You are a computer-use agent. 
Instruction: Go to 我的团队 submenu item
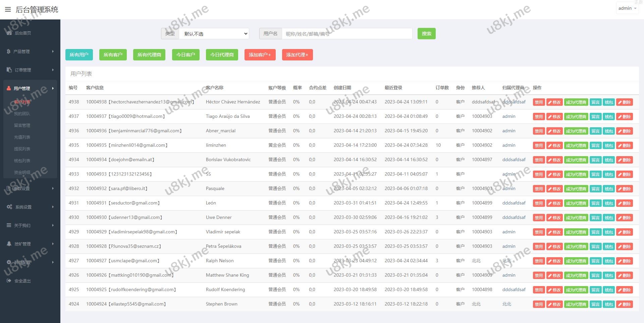click(x=22, y=113)
